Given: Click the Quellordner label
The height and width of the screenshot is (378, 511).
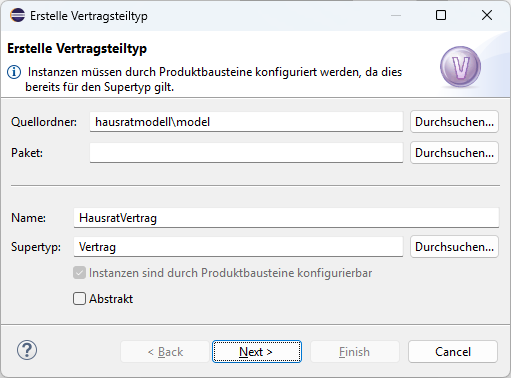Looking at the screenshot, I should (44, 122).
